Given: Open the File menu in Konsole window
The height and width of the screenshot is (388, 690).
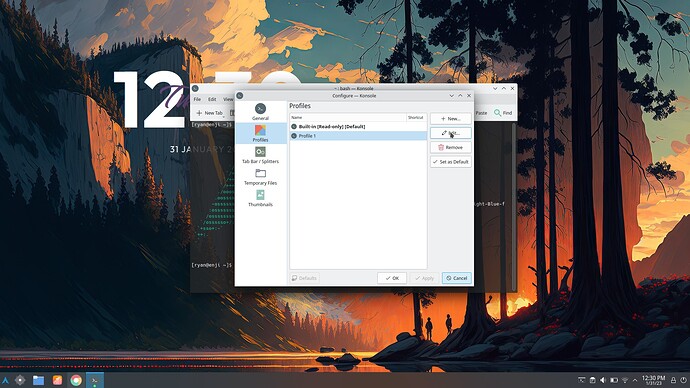Looking at the screenshot, I should point(197,99).
